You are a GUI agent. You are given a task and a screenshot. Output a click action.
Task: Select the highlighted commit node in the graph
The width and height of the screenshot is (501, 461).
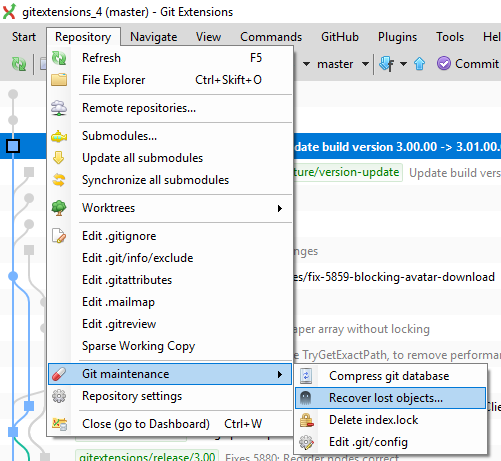click(13, 146)
